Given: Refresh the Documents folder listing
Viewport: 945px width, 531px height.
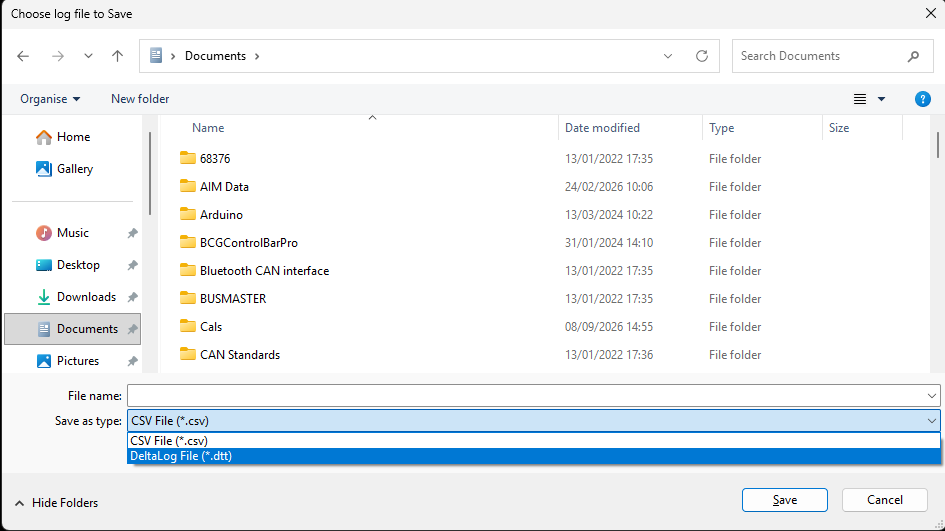Looking at the screenshot, I should coord(702,56).
